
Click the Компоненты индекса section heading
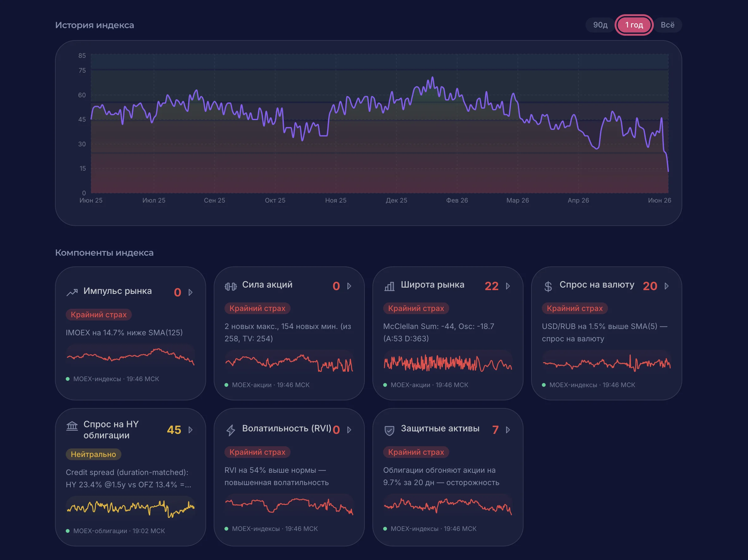(105, 253)
